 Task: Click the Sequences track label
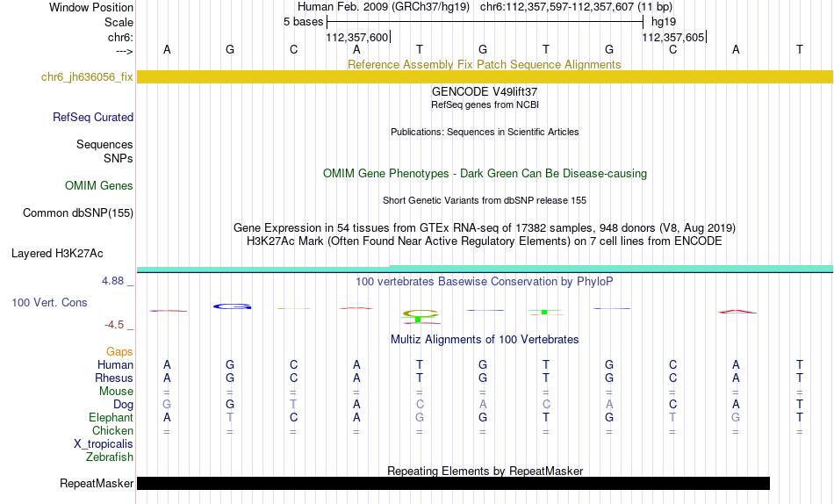pos(104,144)
